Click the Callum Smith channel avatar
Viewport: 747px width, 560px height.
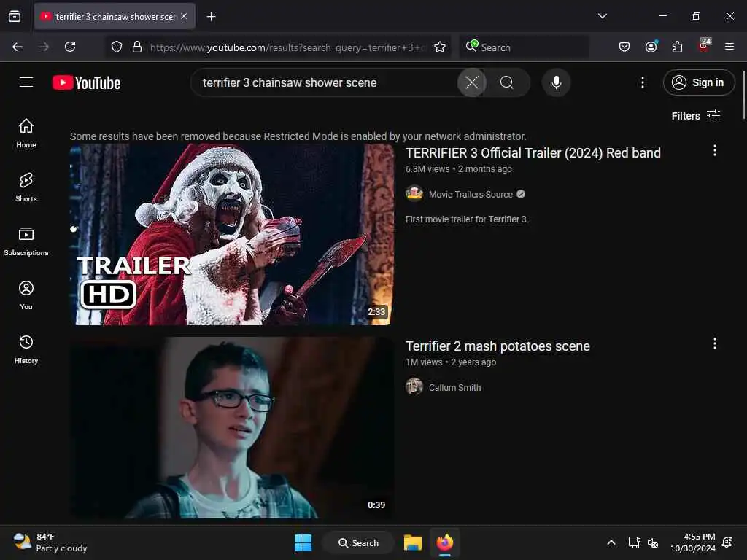tap(414, 386)
